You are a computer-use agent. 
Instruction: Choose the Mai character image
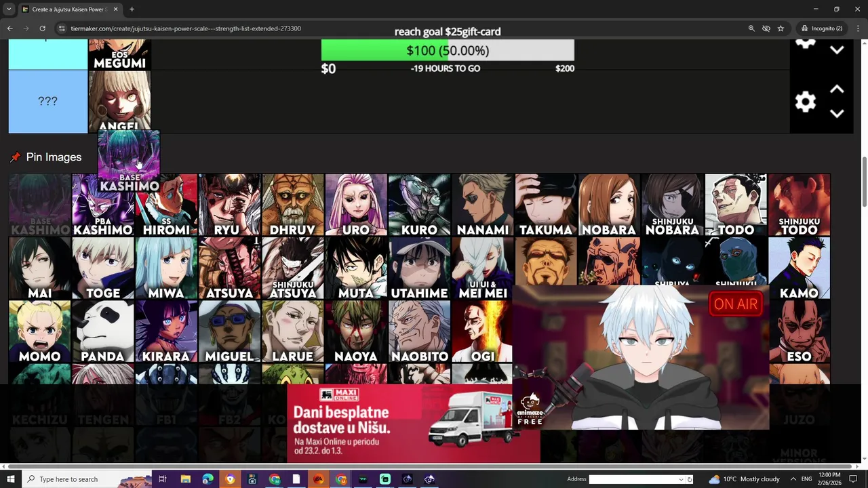point(40,268)
